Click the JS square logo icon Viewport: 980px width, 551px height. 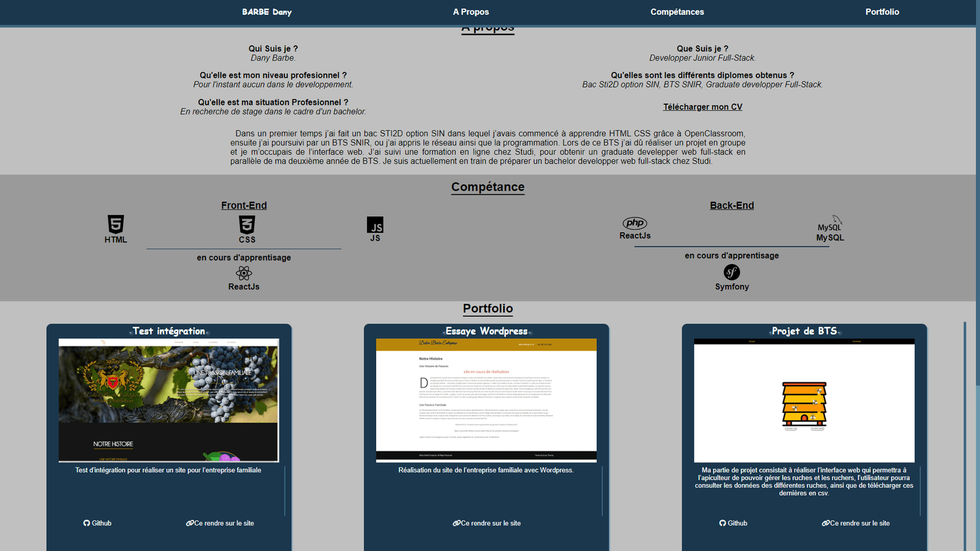(x=375, y=225)
